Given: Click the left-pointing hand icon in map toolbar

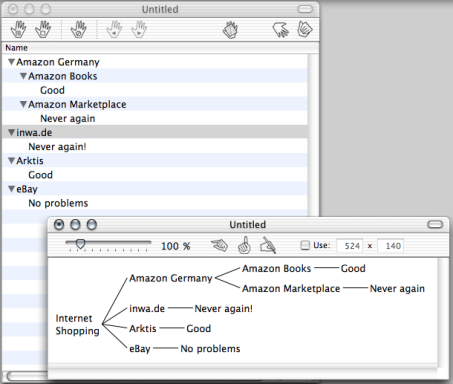Looking at the screenshot, I should coord(220,246).
